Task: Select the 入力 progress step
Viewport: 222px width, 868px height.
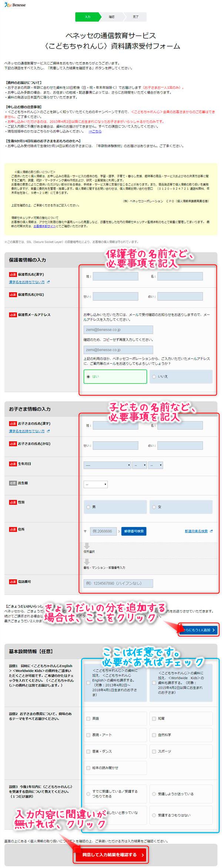Action: click(x=88, y=17)
